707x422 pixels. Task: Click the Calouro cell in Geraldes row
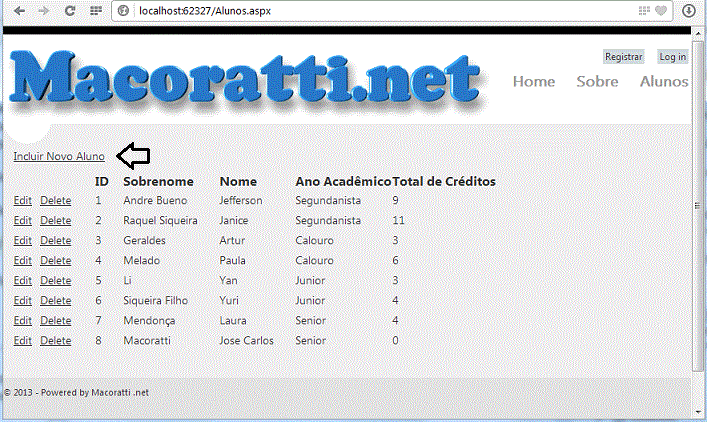coord(314,240)
